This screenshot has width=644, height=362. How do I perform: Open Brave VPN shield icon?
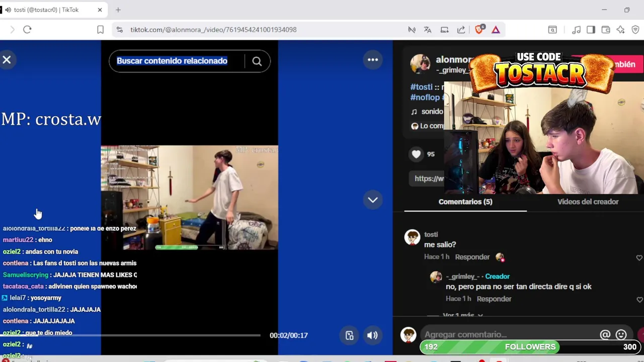tap(635, 30)
